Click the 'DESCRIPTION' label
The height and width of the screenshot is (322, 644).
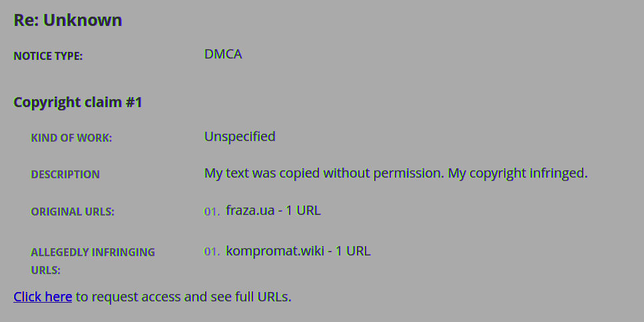pyautogui.click(x=65, y=174)
